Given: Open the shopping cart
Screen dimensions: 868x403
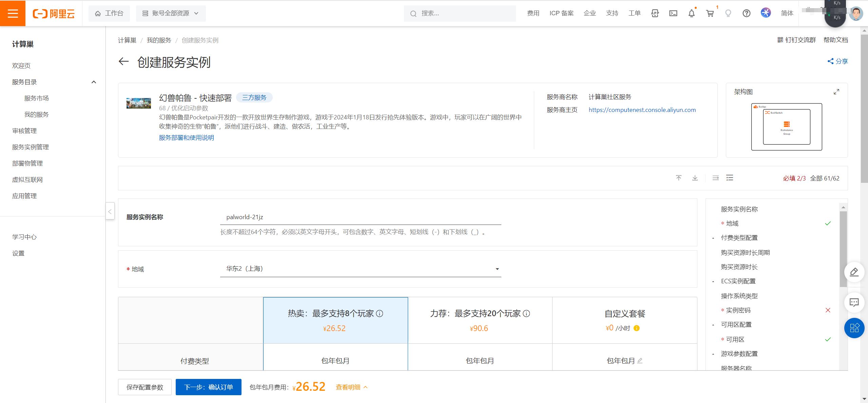Looking at the screenshot, I should click(x=710, y=13).
